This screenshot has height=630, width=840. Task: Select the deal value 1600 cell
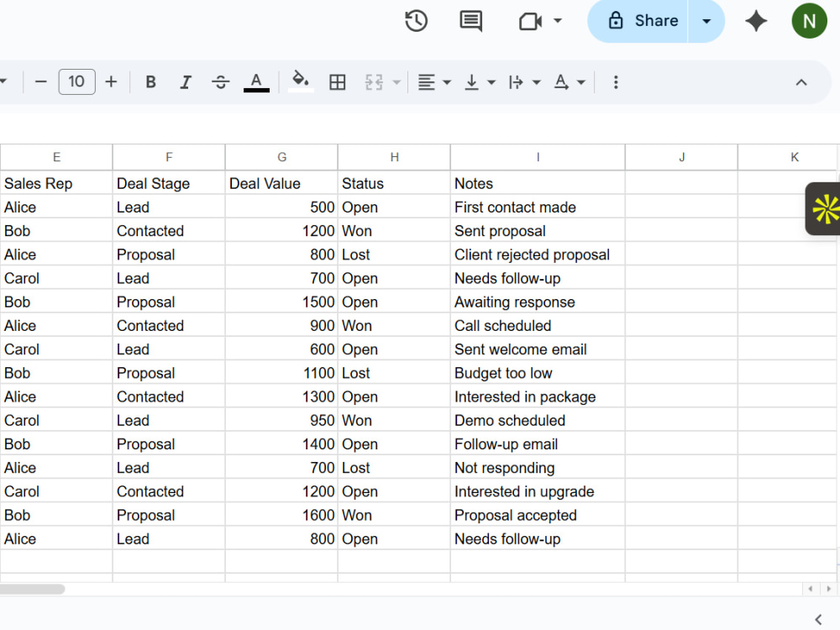pos(281,515)
